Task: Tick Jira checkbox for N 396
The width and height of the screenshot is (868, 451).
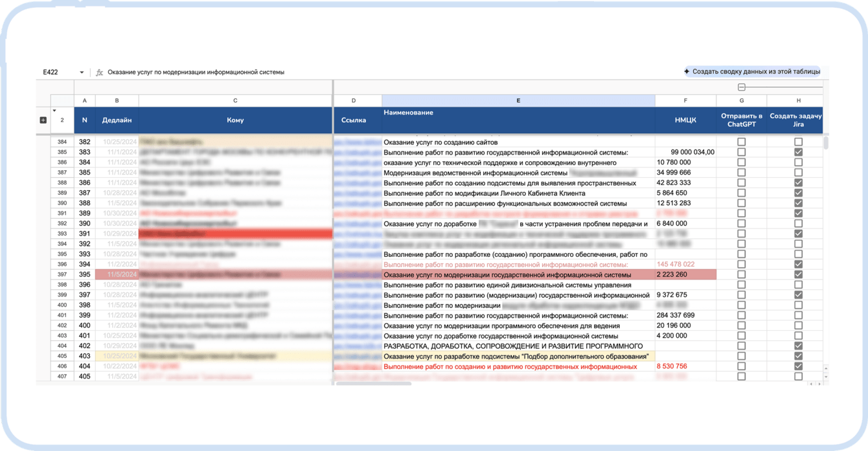Action: 798,285
